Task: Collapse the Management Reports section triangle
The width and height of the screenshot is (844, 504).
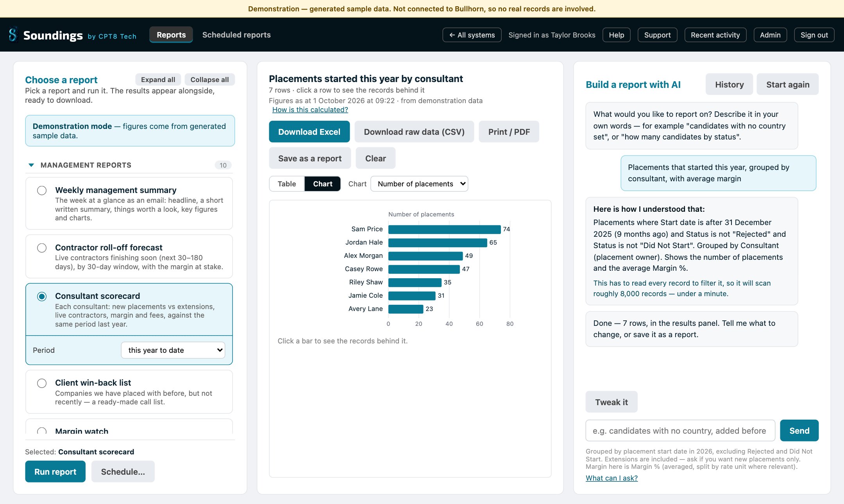Action: [31, 165]
